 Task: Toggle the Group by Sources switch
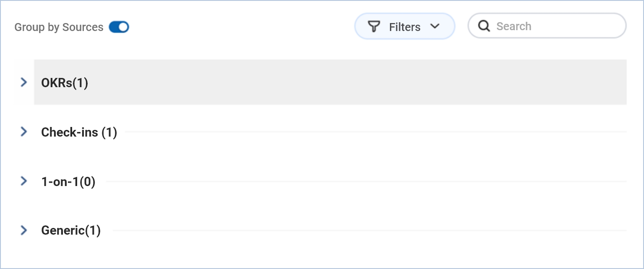pyautogui.click(x=119, y=27)
